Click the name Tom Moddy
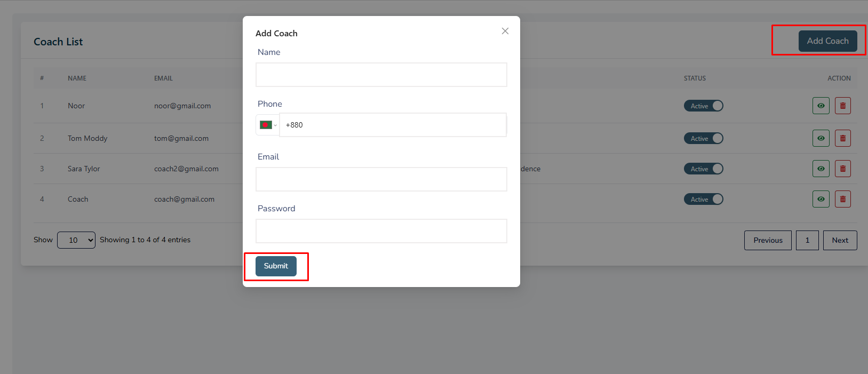 (87, 138)
